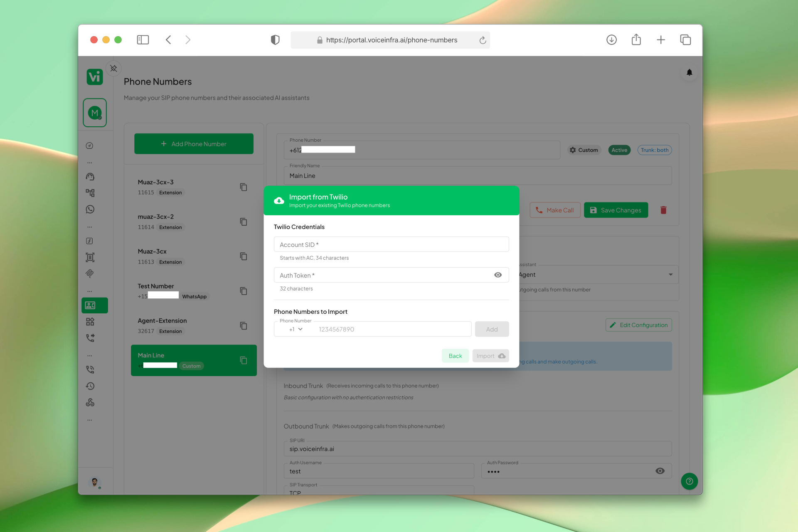The height and width of the screenshot is (532, 798).
Task: Open the call forwarding icon in sidebar
Action: 90,338
